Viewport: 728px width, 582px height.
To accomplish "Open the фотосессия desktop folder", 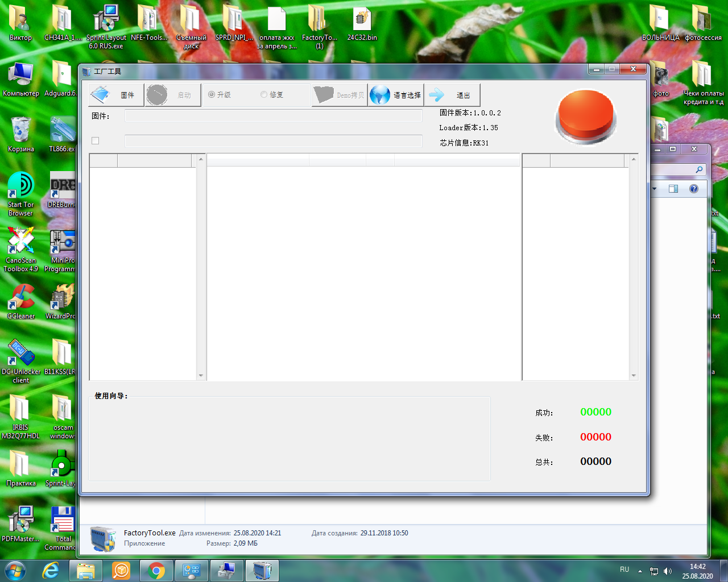I will click(x=703, y=24).
